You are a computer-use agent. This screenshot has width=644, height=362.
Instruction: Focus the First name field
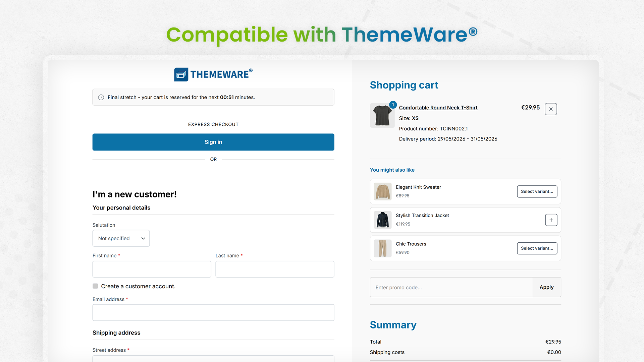(152, 269)
